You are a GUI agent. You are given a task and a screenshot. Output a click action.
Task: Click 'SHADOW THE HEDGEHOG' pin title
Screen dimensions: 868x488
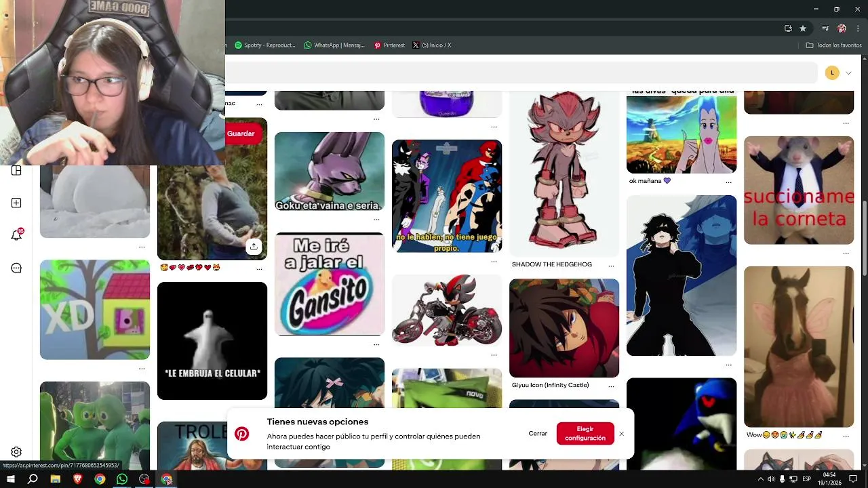552,264
